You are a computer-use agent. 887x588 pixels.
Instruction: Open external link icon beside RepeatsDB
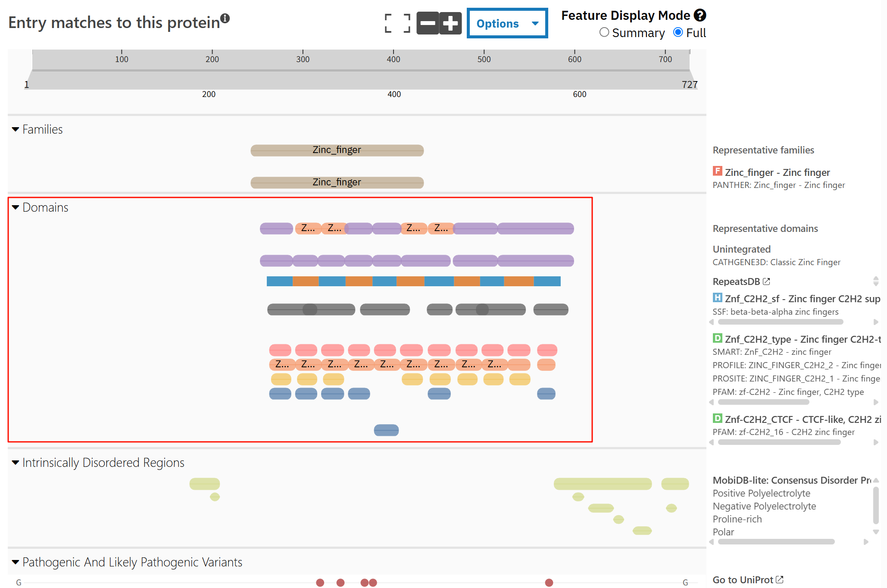(x=766, y=281)
